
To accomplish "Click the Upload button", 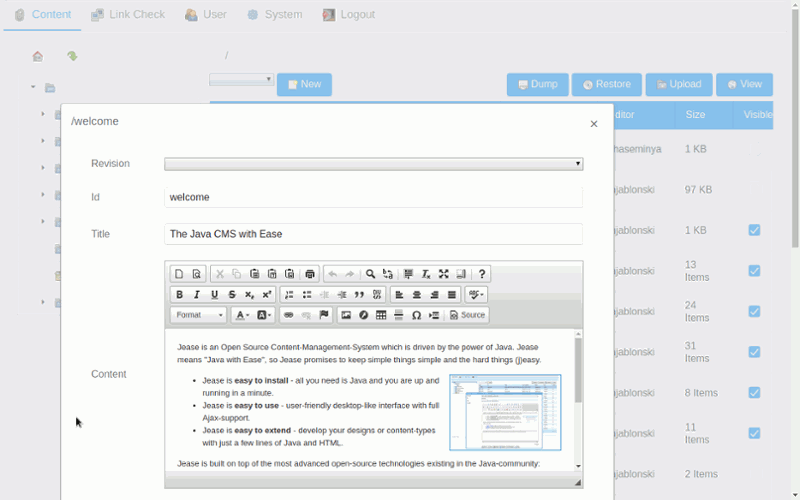I will [x=679, y=84].
